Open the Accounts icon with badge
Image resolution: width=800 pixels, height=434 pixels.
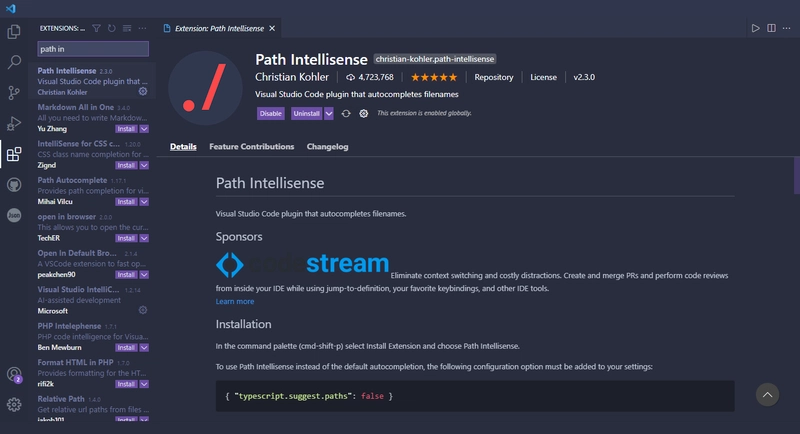point(14,375)
